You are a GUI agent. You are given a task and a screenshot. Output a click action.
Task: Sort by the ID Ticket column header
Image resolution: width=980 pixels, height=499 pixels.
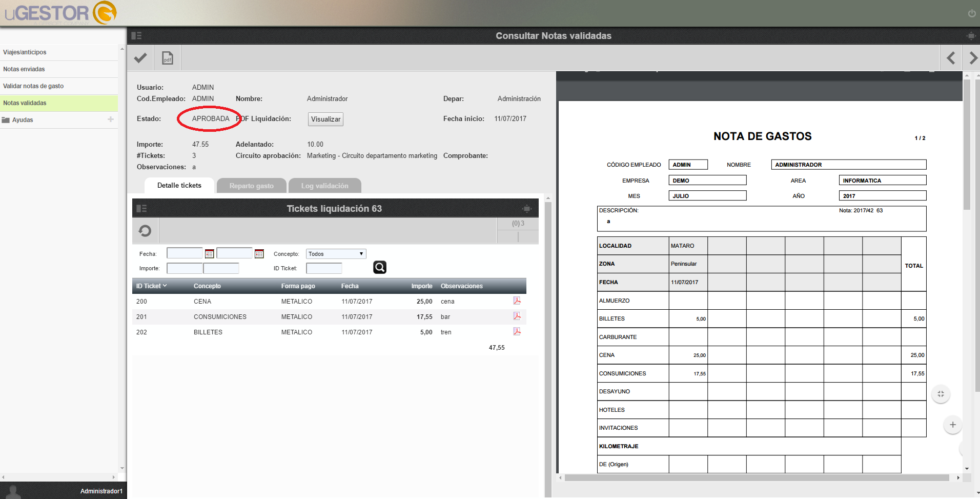coord(151,286)
